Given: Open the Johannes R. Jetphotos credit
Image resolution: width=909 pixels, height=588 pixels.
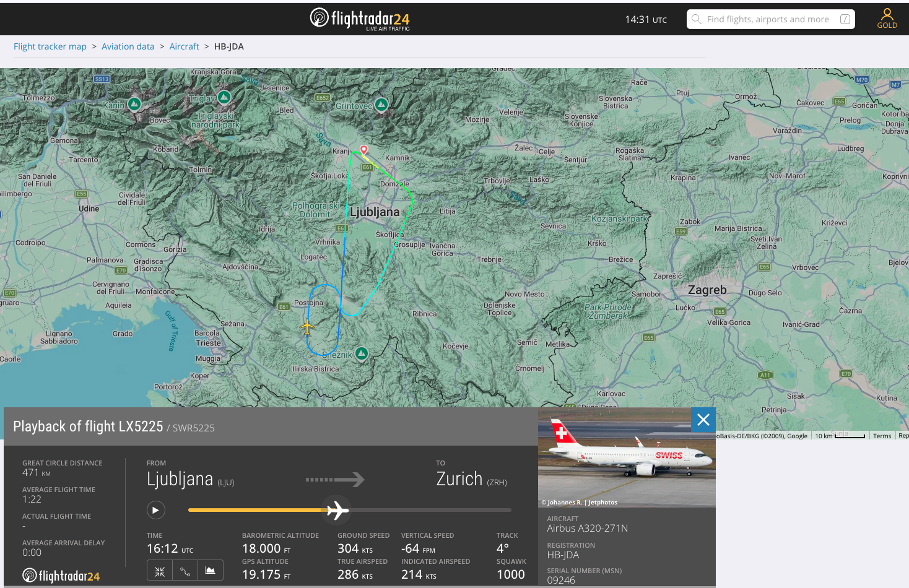Looking at the screenshot, I should [579, 502].
